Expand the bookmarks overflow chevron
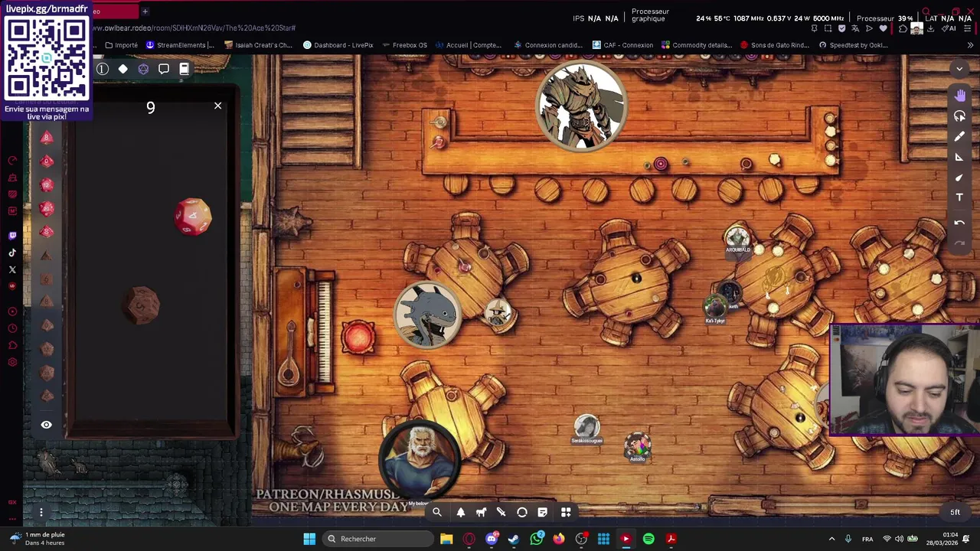This screenshot has width=980, height=551. point(970,45)
